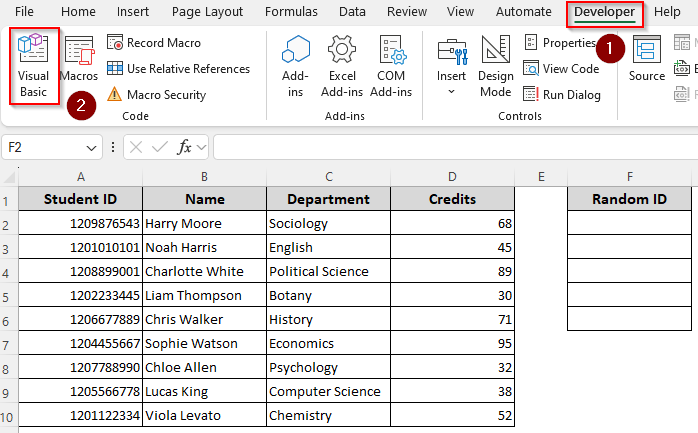Screen dimensions: 698x433
Task: Select row 10 header
Action: [x=9, y=416]
